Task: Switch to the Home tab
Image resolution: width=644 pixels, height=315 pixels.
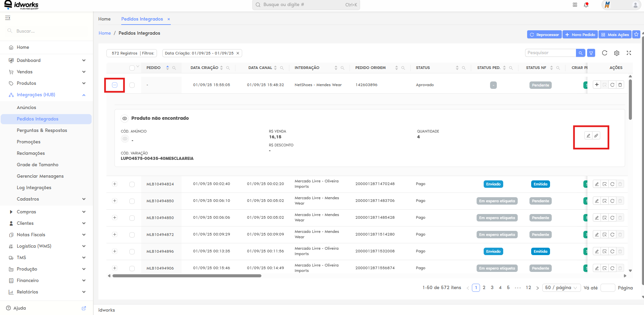Action: [x=104, y=19]
